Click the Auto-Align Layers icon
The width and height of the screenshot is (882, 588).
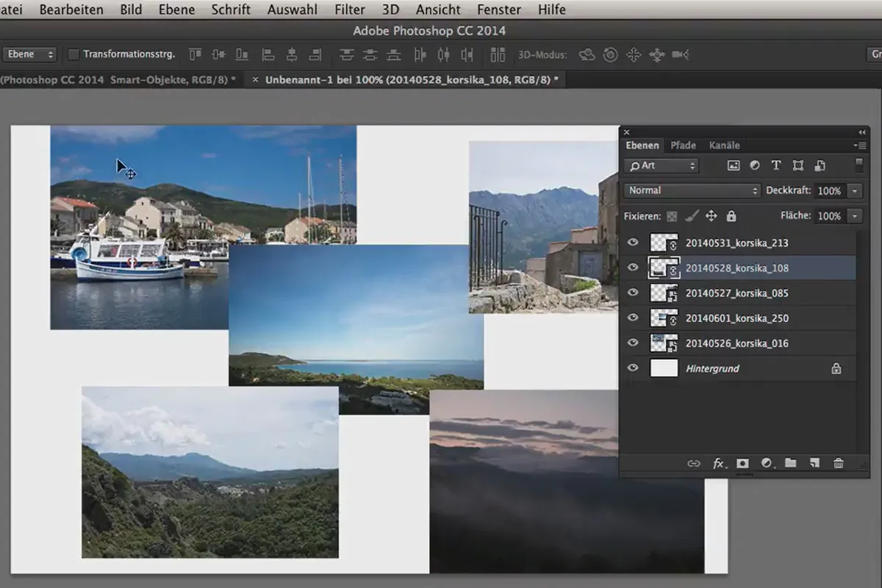(498, 54)
